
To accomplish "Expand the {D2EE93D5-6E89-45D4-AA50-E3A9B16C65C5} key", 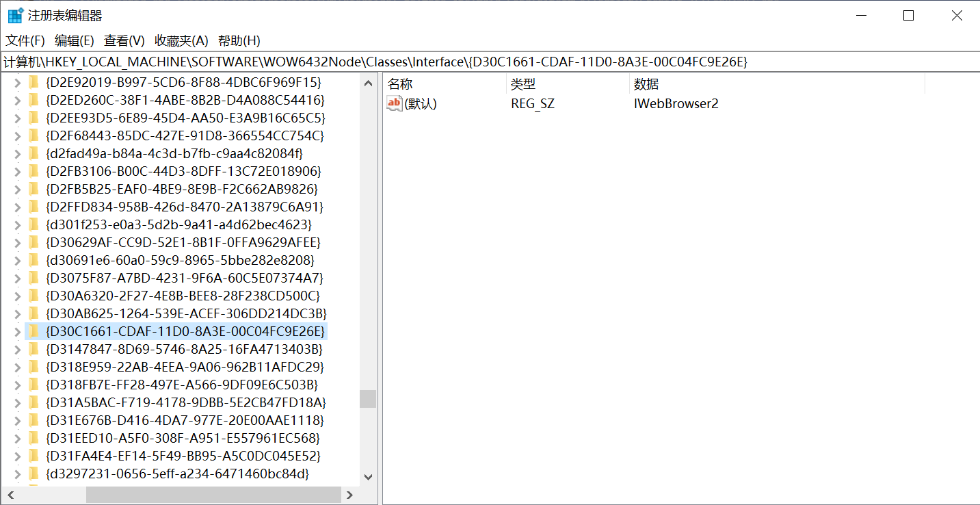I will [x=17, y=118].
